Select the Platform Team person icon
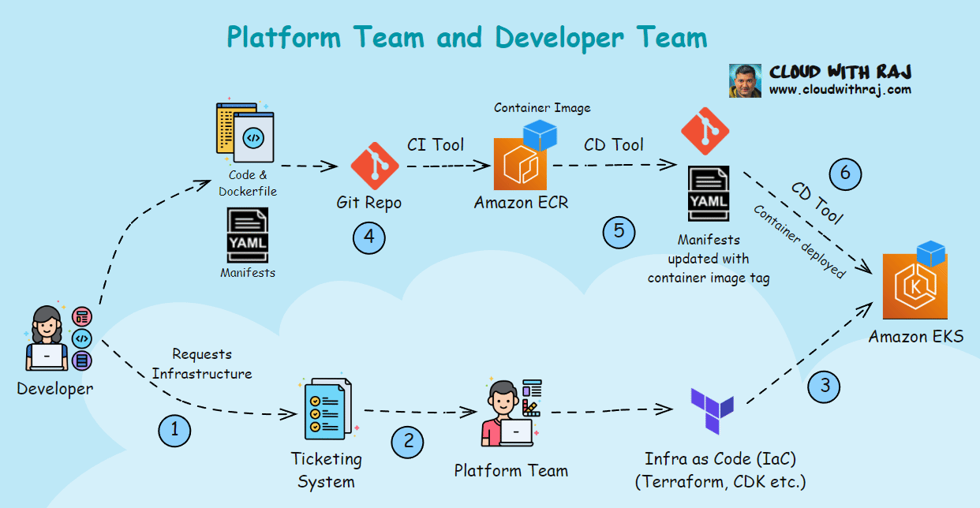The height and width of the screenshot is (508, 980). pyautogui.click(x=510, y=414)
